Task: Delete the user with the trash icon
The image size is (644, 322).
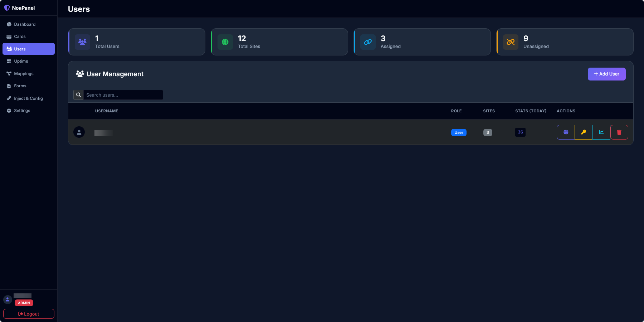Action: coord(619,132)
